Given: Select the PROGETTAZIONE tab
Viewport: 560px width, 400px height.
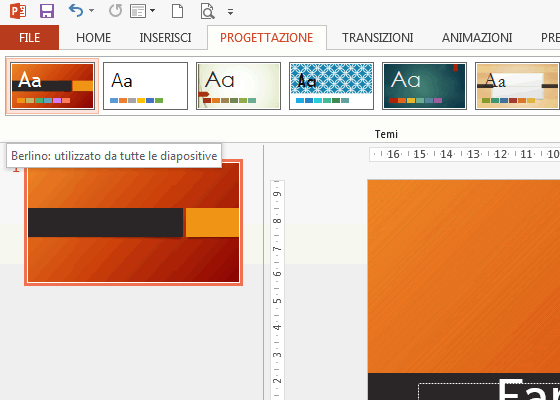Looking at the screenshot, I should tap(266, 38).
